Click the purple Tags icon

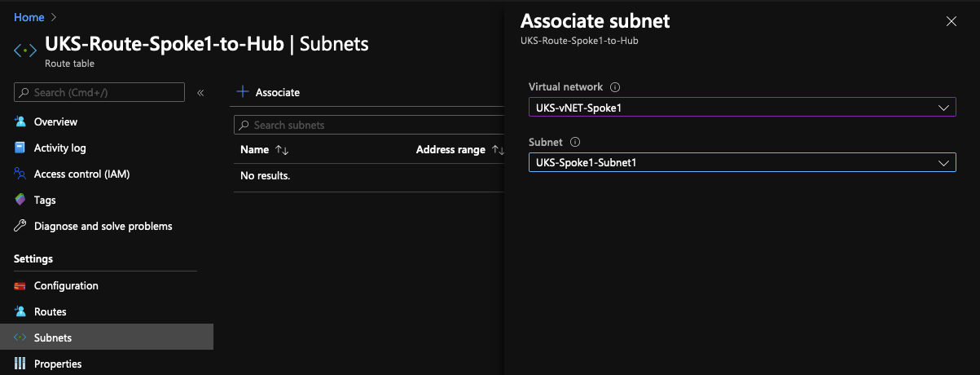pyautogui.click(x=20, y=200)
